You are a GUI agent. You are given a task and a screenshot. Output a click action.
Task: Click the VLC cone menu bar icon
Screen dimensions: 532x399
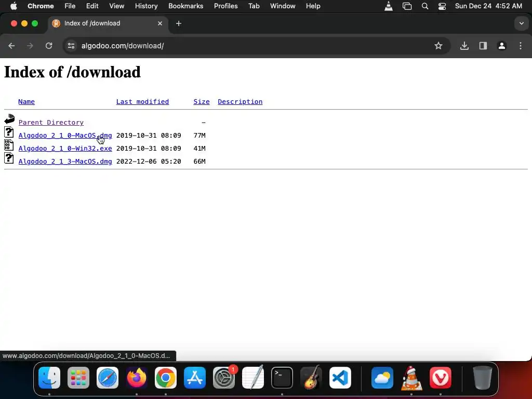pyautogui.click(x=389, y=6)
